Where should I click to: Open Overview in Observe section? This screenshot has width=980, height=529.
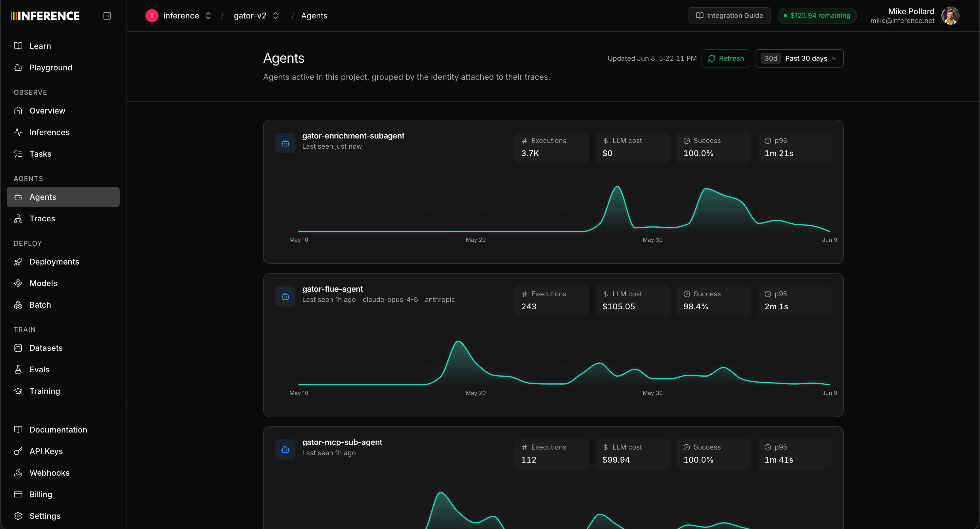(63, 110)
